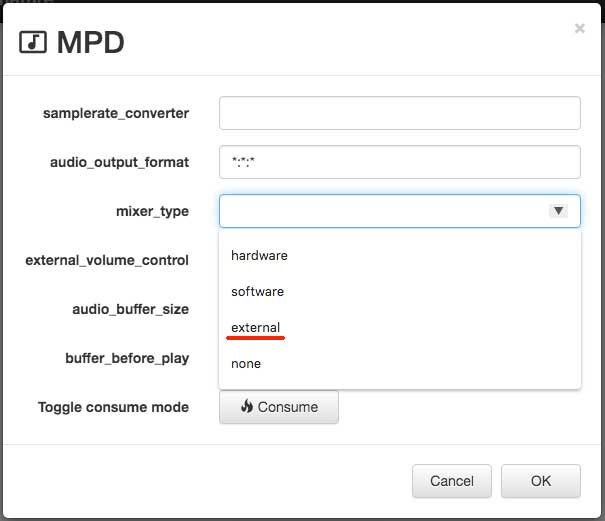Click the mixer_type label
605x521 pixels.
click(x=152, y=211)
